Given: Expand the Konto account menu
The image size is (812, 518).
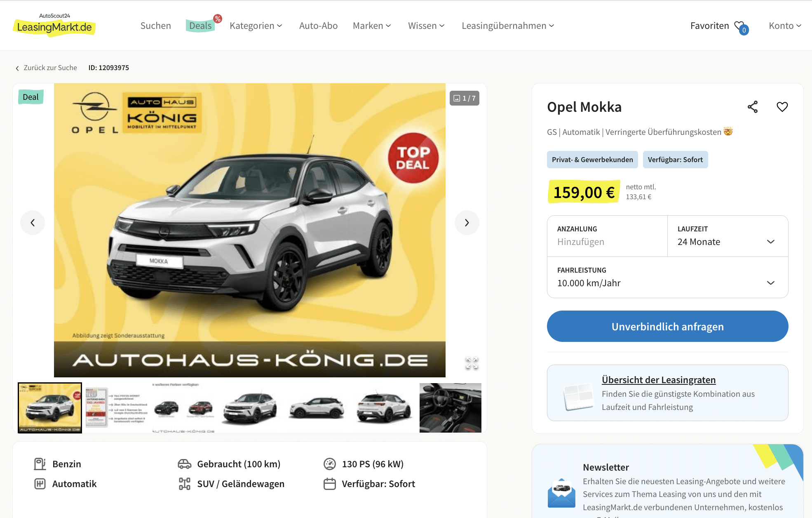Looking at the screenshot, I should pyautogui.click(x=785, y=26).
